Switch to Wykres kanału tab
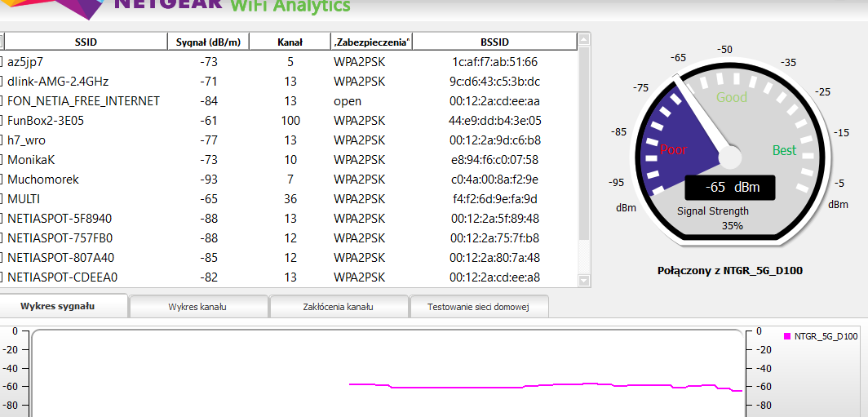Image resolution: width=868 pixels, height=417 pixels. [x=197, y=307]
